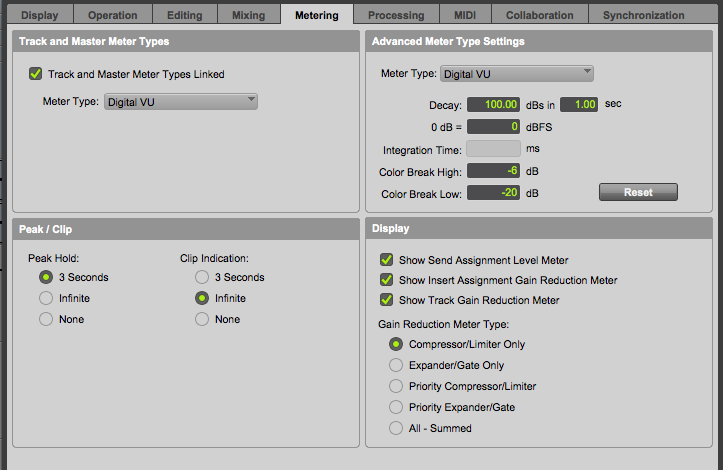723x470 pixels.
Task: Click the 0 dB dBFS value field
Action: click(494, 127)
